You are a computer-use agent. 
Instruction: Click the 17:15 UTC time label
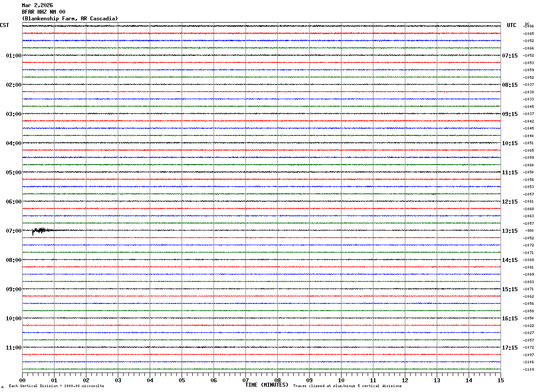click(509, 348)
